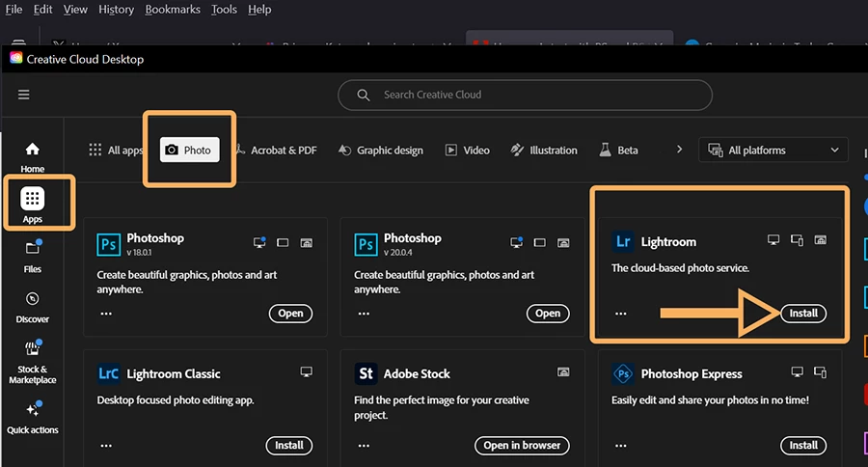The width and height of the screenshot is (868, 467).
Task: Open Discover in the sidebar
Action: 32,308
